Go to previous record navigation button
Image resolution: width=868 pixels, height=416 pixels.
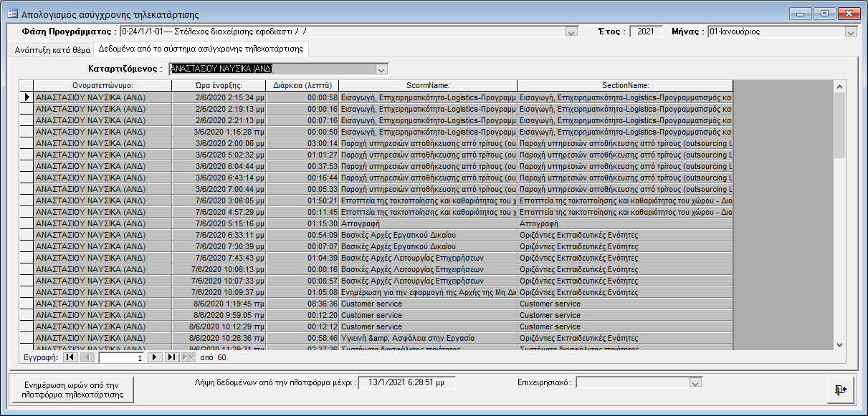tap(87, 357)
